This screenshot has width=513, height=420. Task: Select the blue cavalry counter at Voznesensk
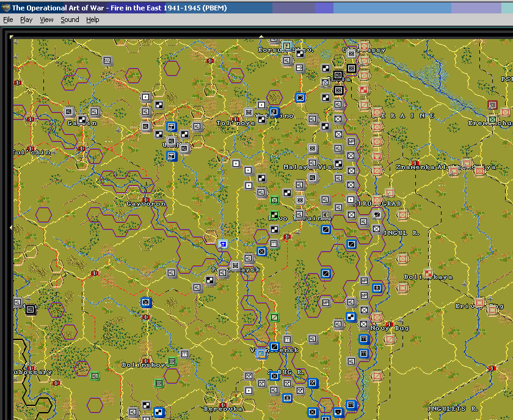point(274,346)
